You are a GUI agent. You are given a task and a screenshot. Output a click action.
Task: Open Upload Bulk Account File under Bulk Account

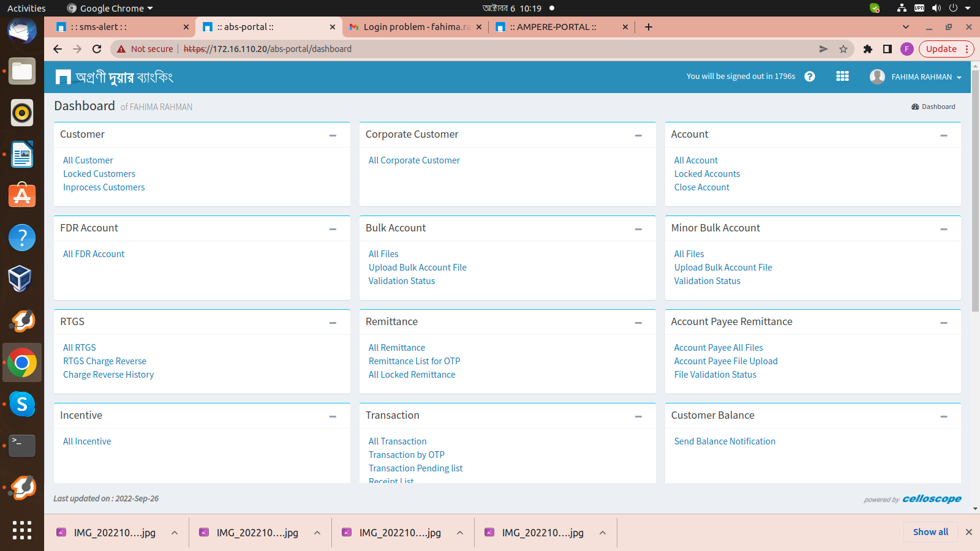pos(418,268)
